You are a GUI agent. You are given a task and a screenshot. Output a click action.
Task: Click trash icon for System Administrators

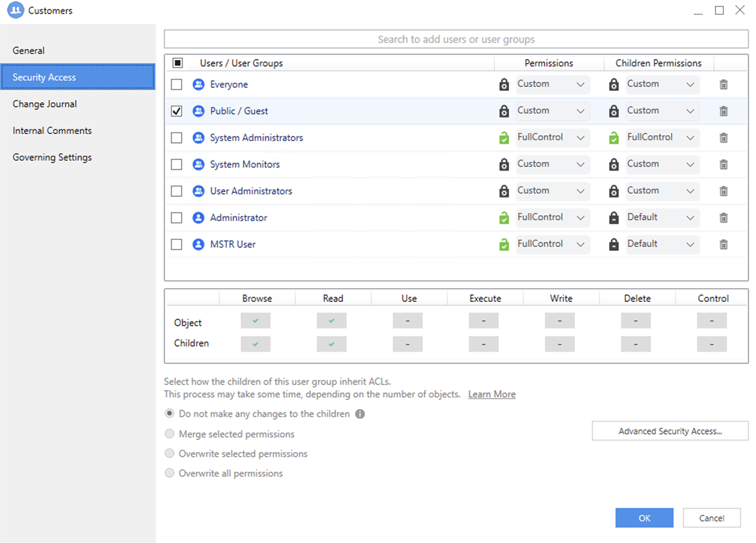(x=723, y=138)
